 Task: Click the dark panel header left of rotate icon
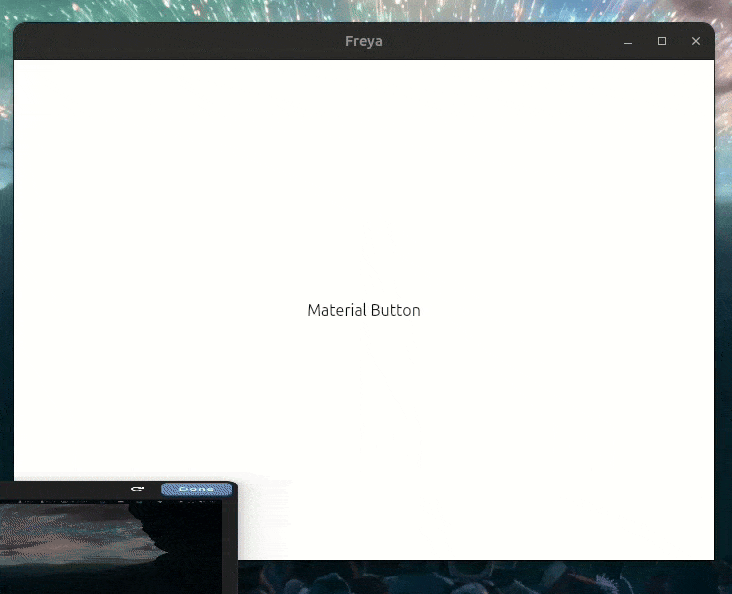coord(60,489)
